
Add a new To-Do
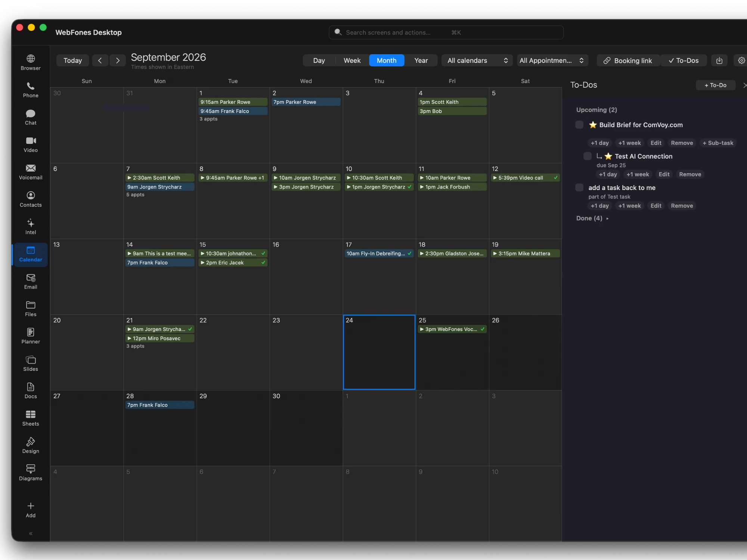(716, 85)
